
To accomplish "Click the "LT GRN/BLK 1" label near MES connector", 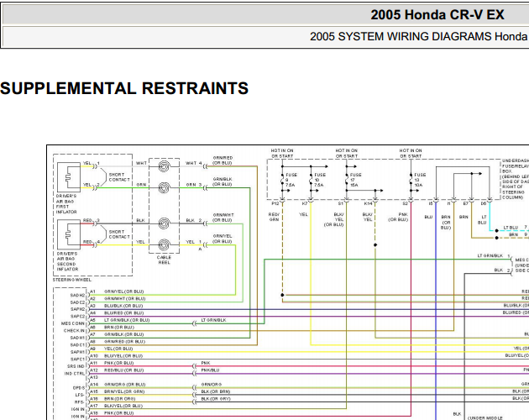I will point(494,256).
